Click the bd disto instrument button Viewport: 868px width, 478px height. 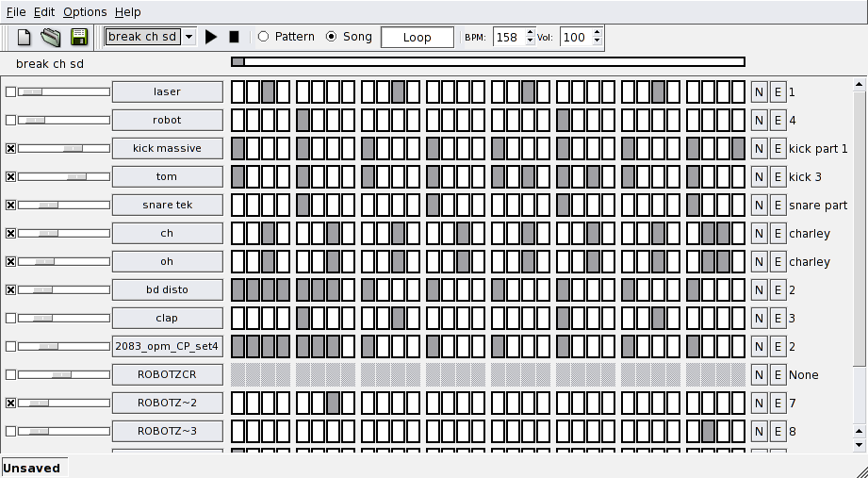click(167, 289)
